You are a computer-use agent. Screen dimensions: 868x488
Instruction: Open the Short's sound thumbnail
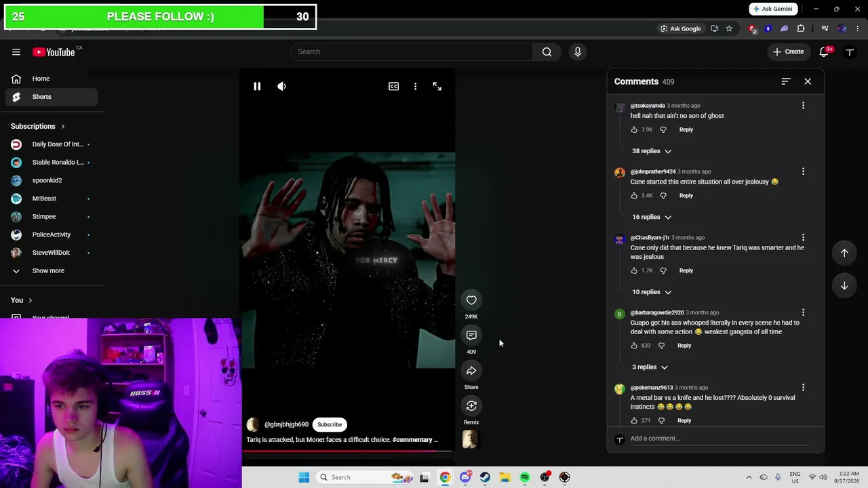[x=471, y=439]
